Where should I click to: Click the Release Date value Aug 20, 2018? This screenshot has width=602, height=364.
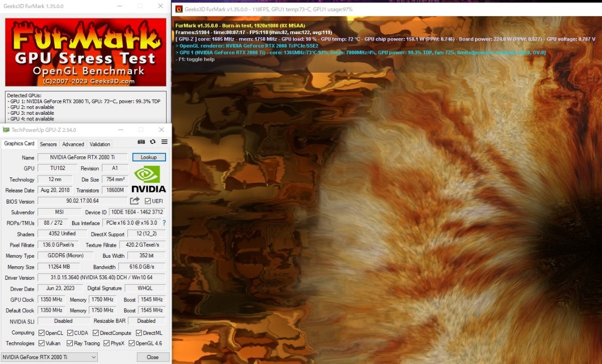[56, 190]
